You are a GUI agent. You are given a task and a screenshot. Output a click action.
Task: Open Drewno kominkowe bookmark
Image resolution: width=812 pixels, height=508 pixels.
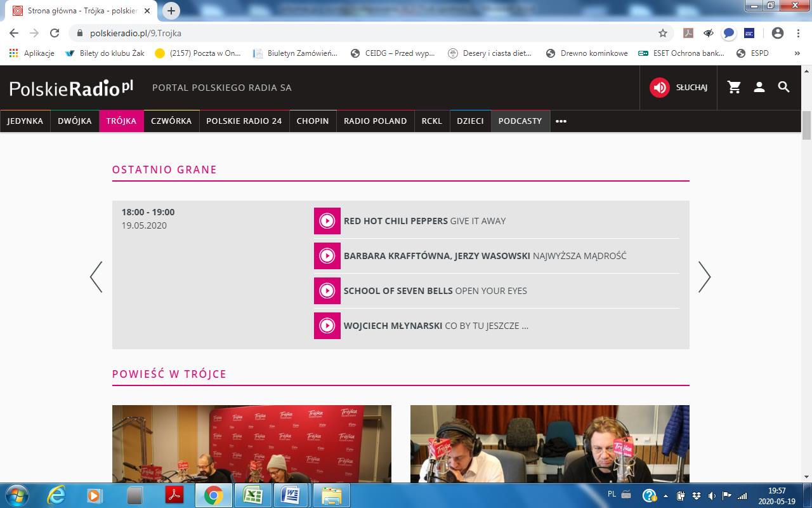pos(587,53)
